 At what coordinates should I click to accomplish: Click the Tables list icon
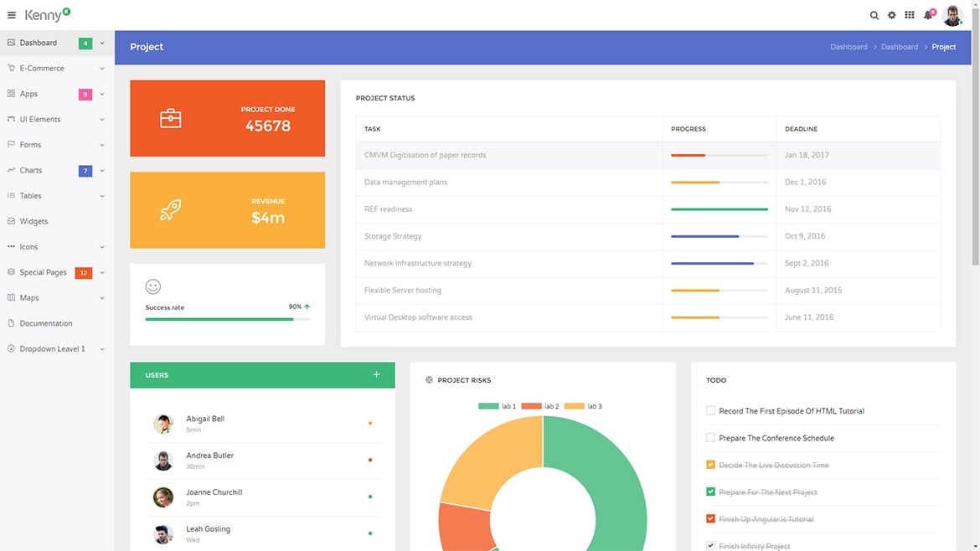point(11,196)
